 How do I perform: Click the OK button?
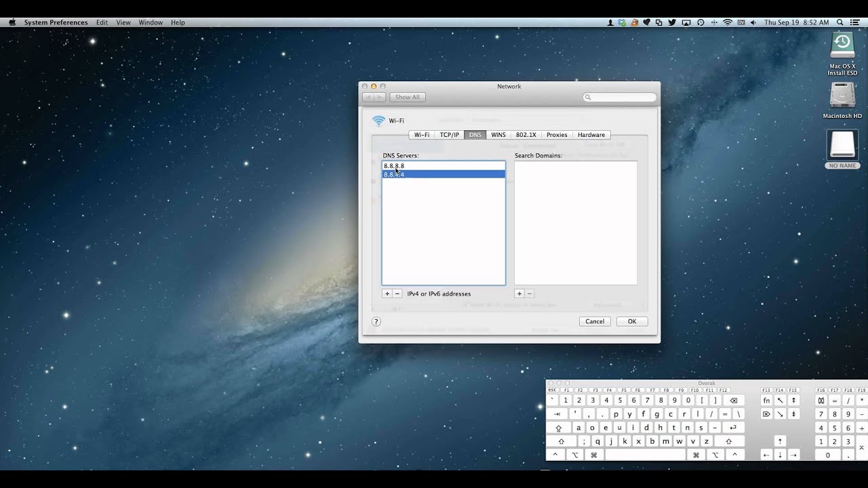tap(631, 321)
